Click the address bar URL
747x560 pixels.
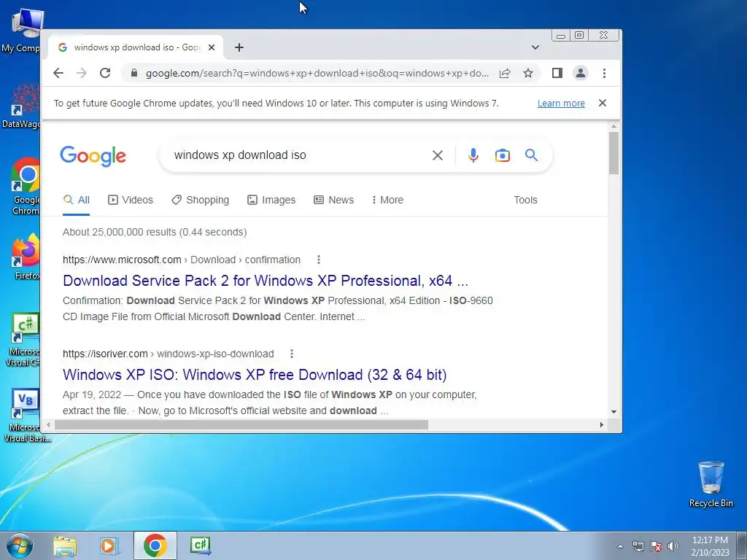(317, 73)
